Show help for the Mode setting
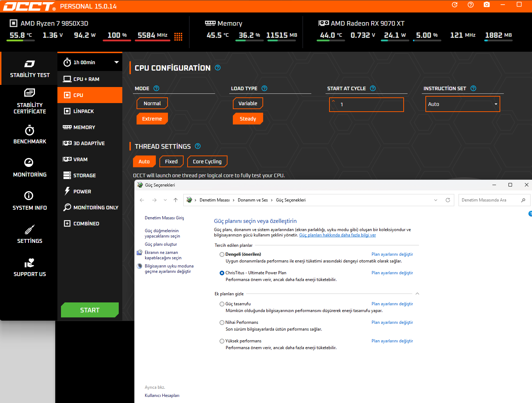Viewport: 532px width, 403px height. click(x=156, y=88)
